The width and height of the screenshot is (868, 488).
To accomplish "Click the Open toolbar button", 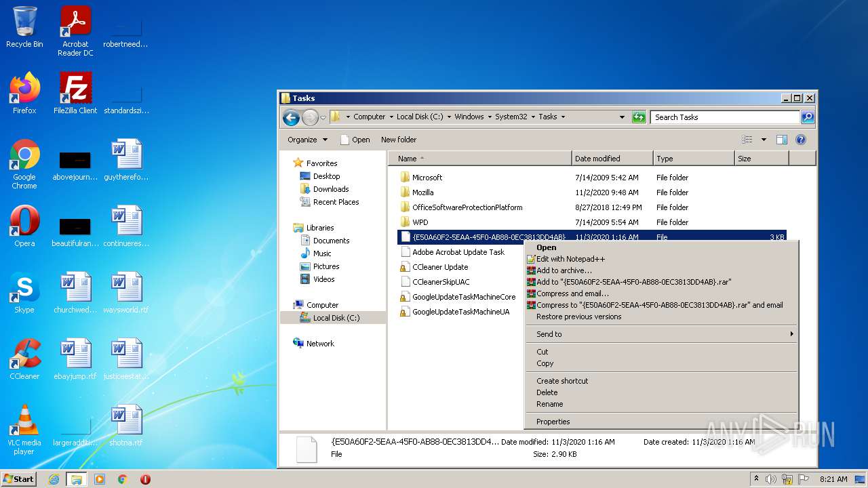I will point(355,140).
